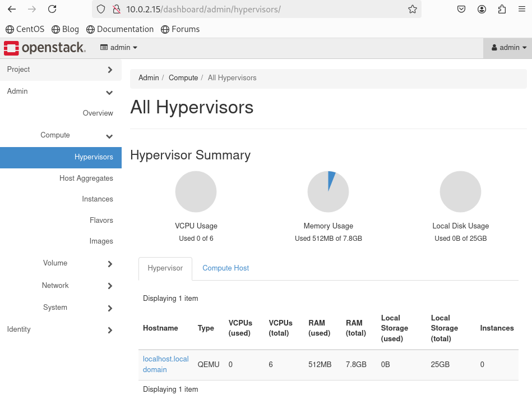Switch to the Compute Host tab
532x403 pixels.
[x=225, y=268]
